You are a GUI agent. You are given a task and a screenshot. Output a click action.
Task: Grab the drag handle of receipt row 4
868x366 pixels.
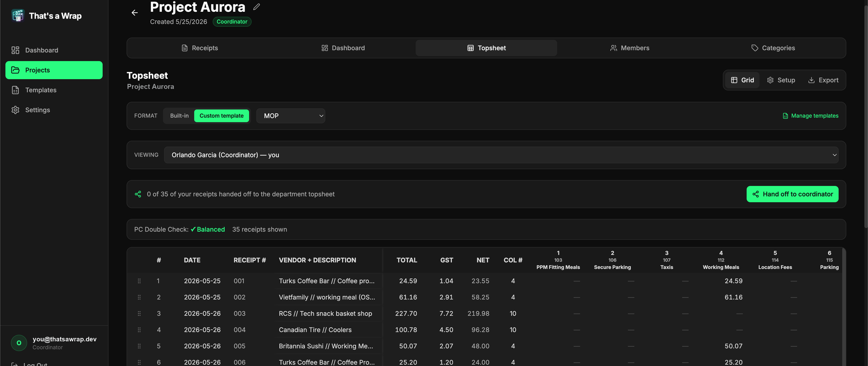click(x=139, y=330)
